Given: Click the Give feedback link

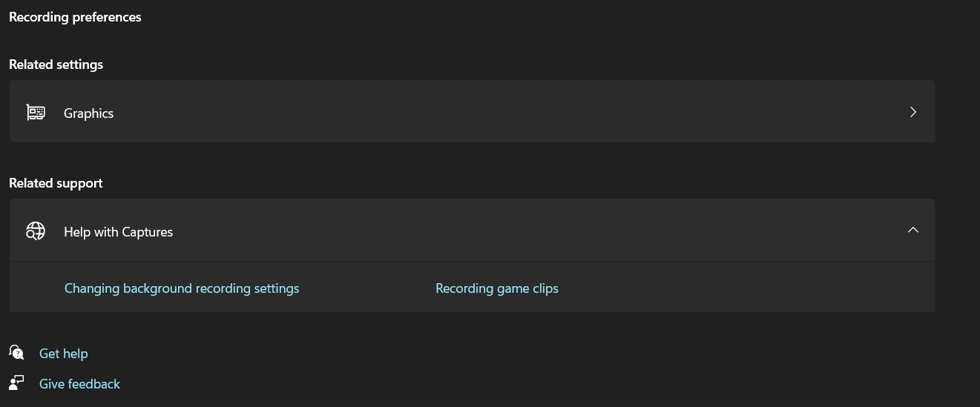Looking at the screenshot, I should pos(79,384).
